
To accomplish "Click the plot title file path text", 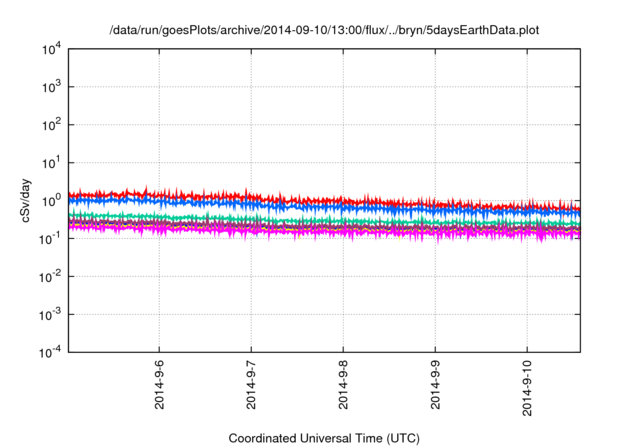I will pyautogui.click(x=324, y=30).
